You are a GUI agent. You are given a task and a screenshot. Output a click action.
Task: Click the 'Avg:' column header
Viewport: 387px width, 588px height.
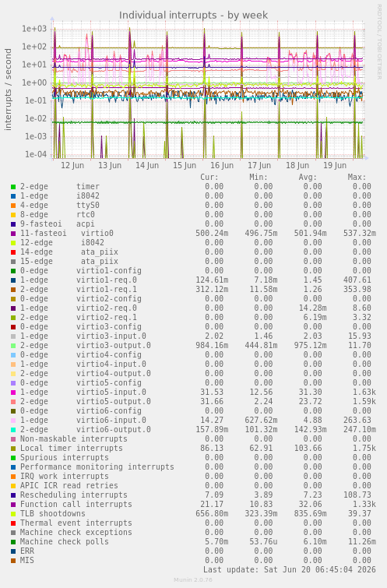(308, 177)
